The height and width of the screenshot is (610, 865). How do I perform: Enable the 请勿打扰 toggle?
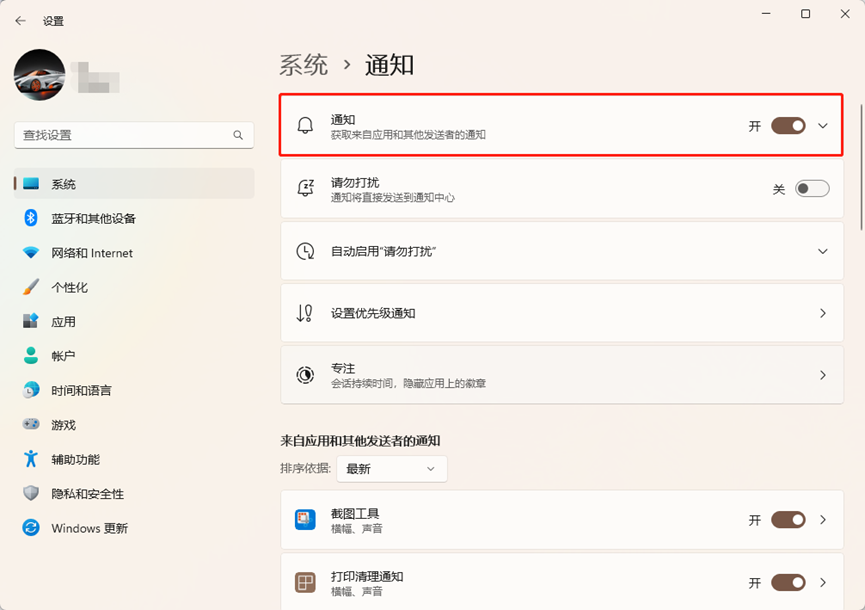click(x=812, y=189)
